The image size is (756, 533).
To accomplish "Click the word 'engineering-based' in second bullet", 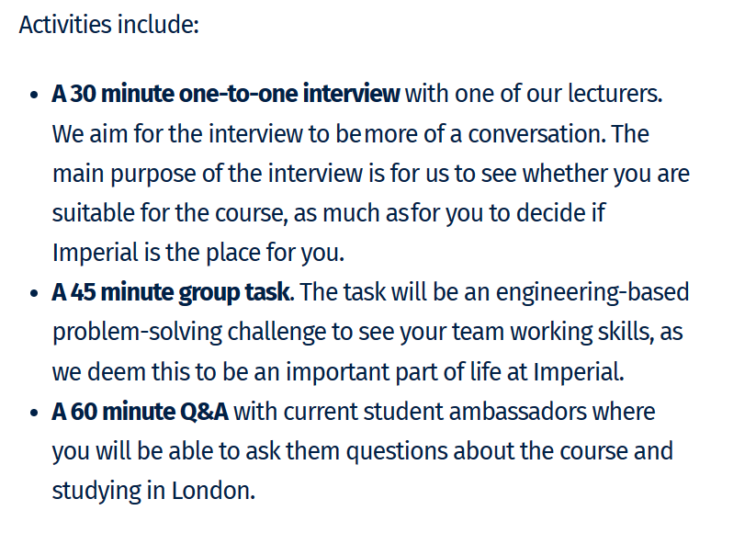I will click(x=592, y=293).
